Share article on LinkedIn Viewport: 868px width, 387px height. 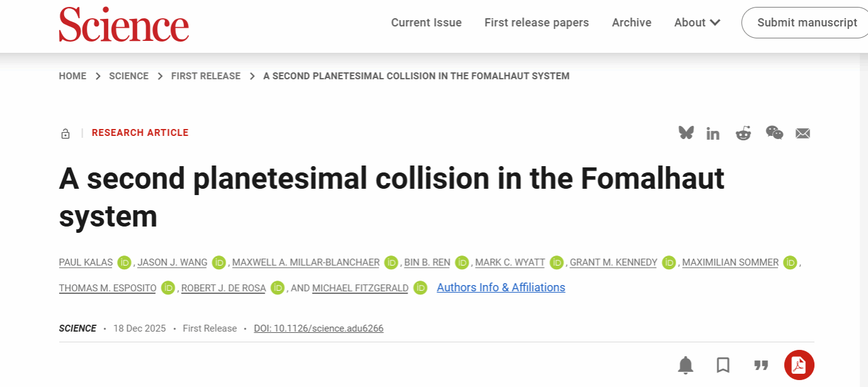pyautogui.click(x=713, y=133)
